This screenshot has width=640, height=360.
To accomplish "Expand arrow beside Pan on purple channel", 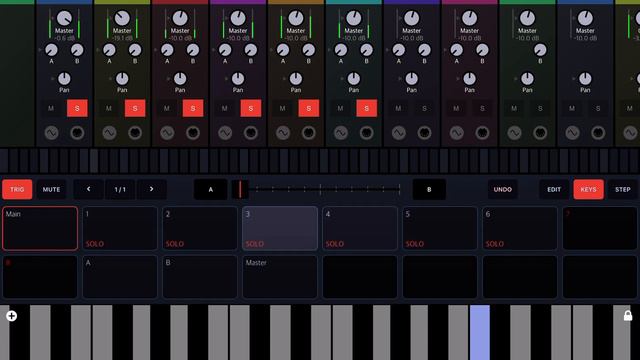I will 226,79.
